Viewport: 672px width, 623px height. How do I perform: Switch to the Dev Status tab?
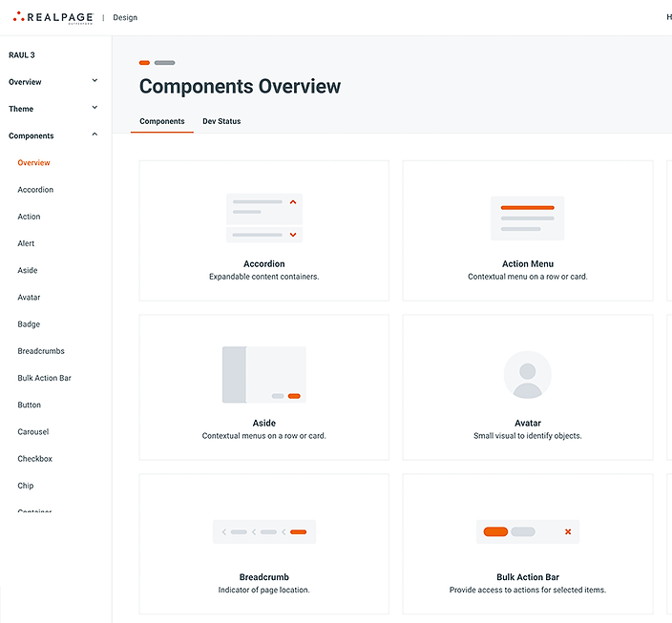(x=221, y=121)
